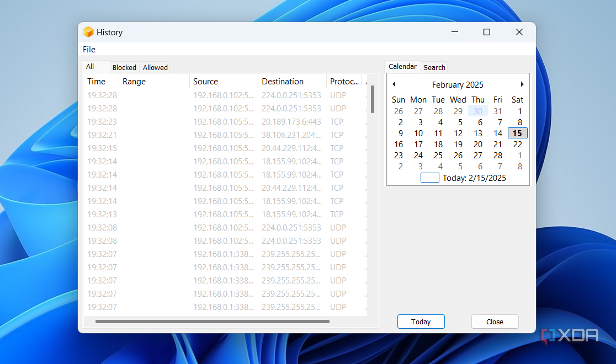Click the February 2025 month title

[458, 85]
